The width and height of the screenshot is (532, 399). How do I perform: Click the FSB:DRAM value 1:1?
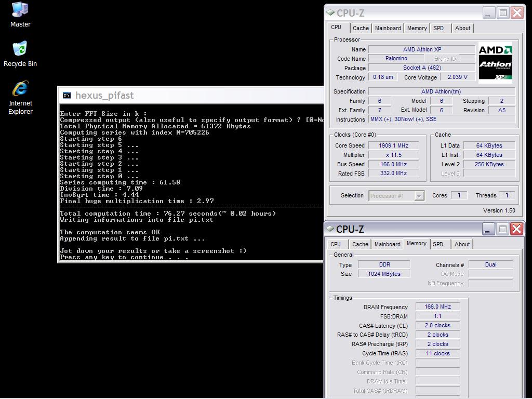[x=437, y=316]
